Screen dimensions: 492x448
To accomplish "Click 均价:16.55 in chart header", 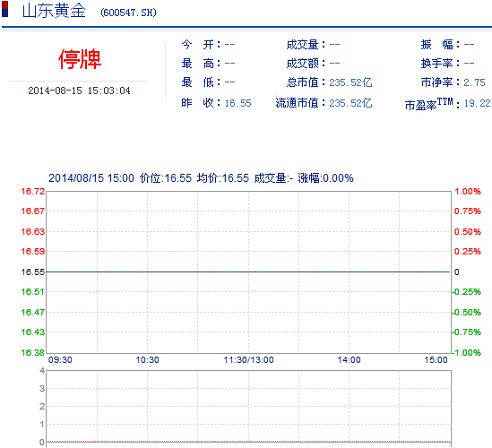I will (x=223, y=178).
